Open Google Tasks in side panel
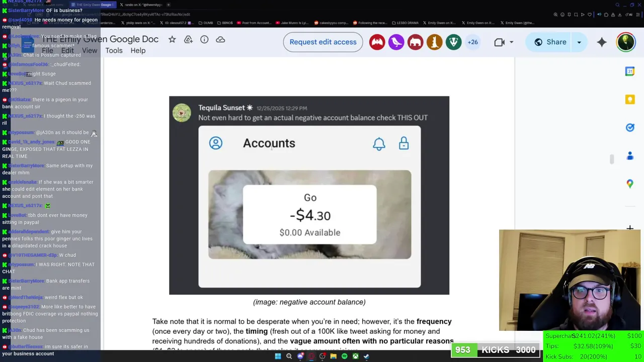644x362 pixels. point(630,128)
